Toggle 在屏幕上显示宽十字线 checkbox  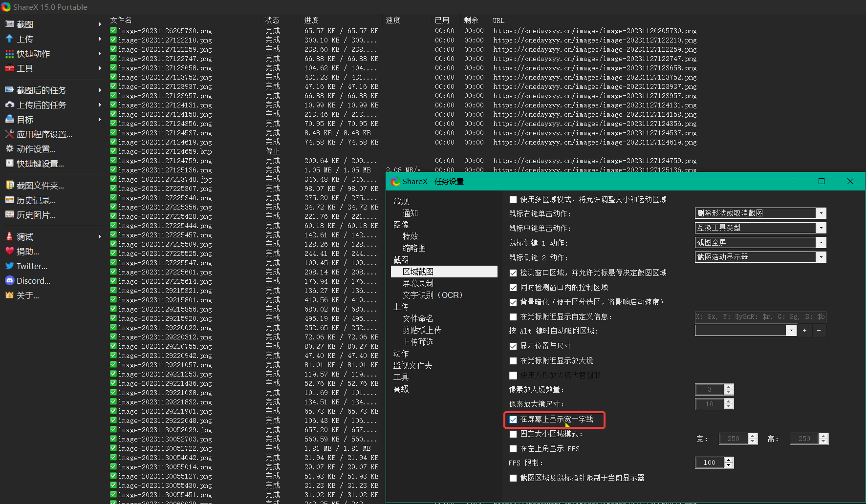coord(513,419)
